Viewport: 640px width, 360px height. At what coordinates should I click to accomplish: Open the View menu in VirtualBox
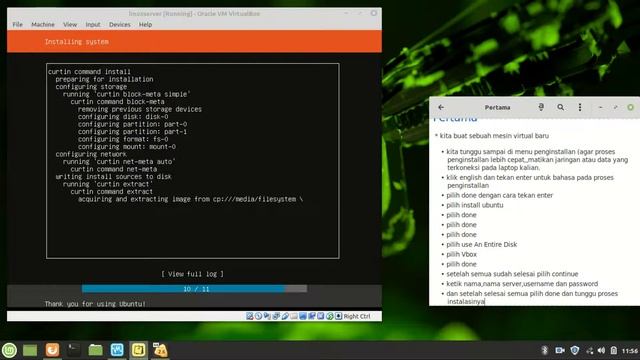pyautogui.click(x=70, y=24)
